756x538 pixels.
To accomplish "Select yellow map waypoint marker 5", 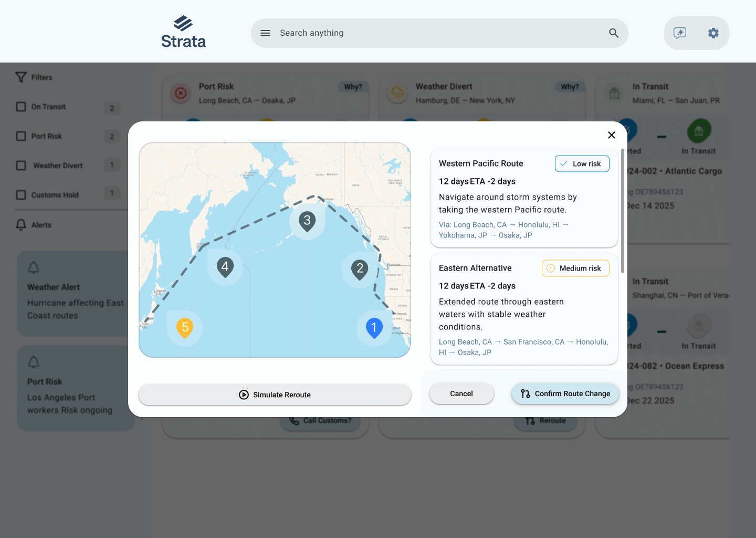I will click(x=185, y=328).
